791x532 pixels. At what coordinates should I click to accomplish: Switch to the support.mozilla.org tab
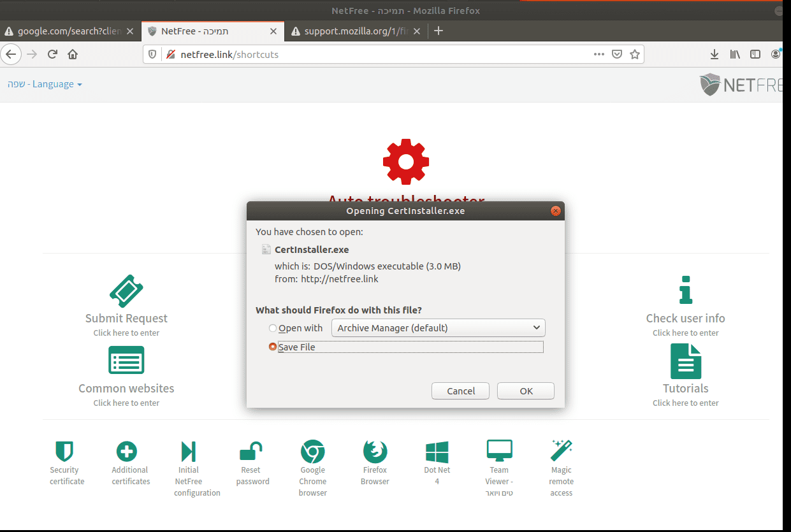coord(356,31)
